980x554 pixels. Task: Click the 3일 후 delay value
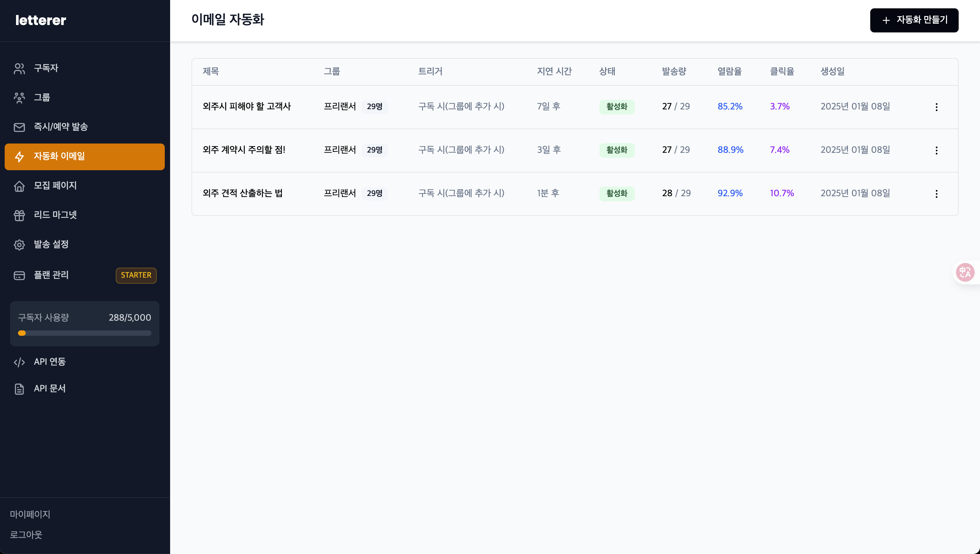(x=549, y=150)
